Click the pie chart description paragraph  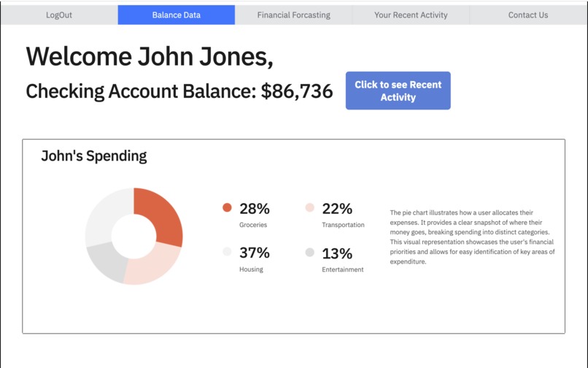pyautogui.click(x=472, y=237)
